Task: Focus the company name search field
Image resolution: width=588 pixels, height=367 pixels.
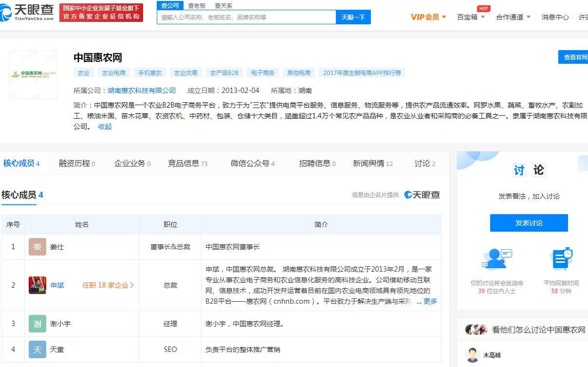Action: tap(246, 17)
